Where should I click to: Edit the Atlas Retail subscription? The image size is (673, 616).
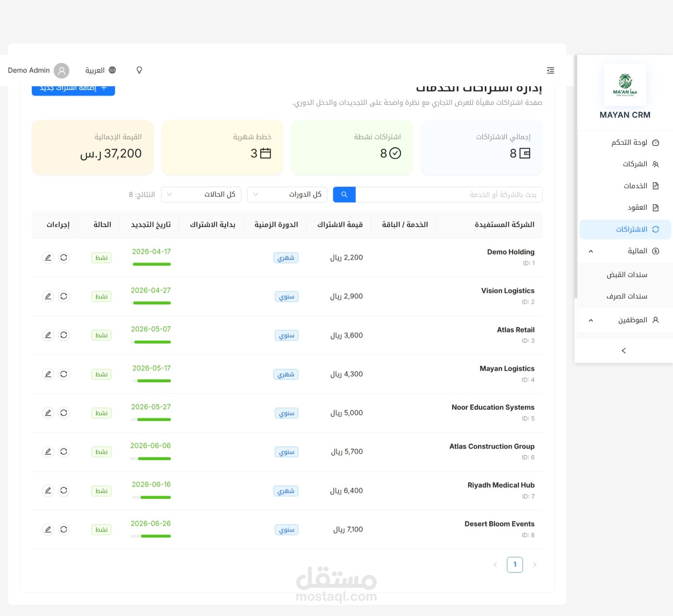(48, 335)
